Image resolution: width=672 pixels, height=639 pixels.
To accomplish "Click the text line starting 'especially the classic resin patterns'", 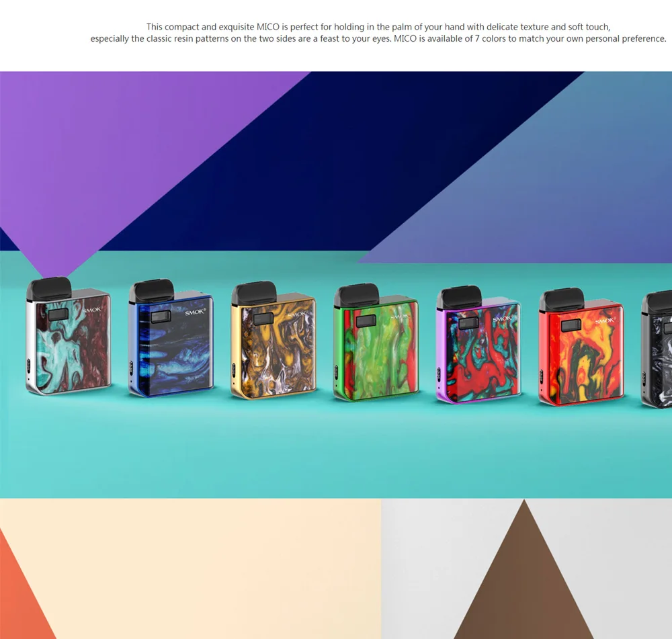I will point(378,38).
